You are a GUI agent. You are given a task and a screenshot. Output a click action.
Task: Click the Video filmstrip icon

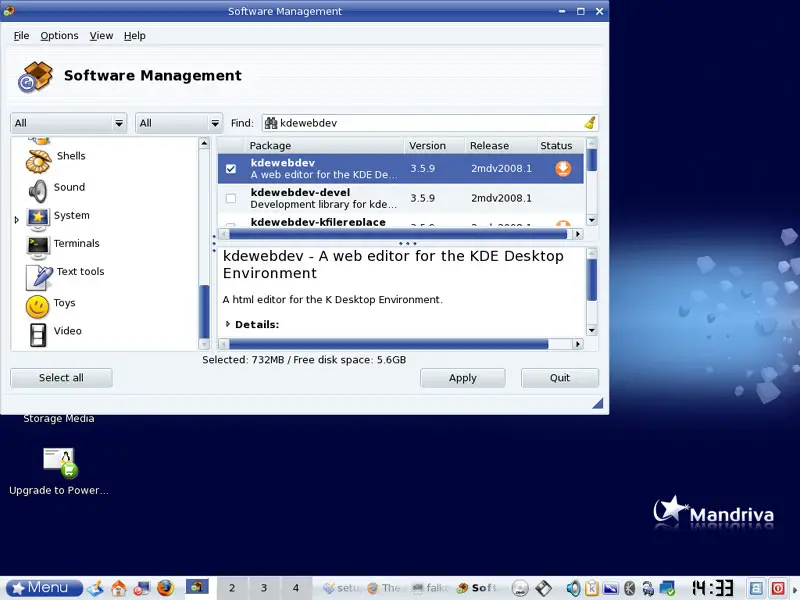coord(38,335)
